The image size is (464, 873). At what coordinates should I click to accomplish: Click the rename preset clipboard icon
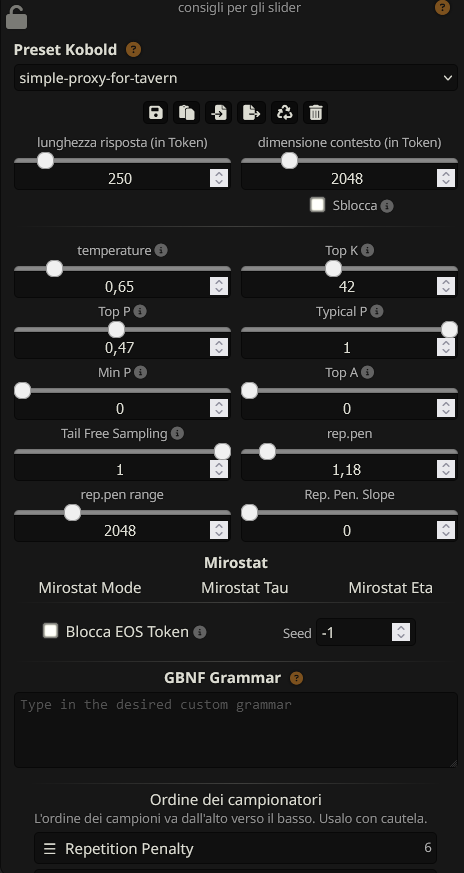pyautogui.click(x=187, y=112)
